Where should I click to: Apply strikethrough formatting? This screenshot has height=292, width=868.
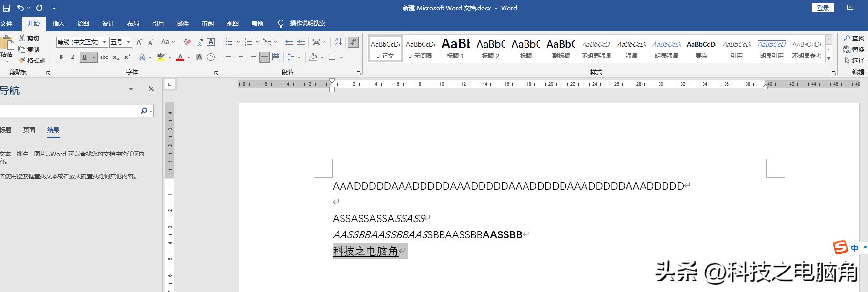click(104, 57)
